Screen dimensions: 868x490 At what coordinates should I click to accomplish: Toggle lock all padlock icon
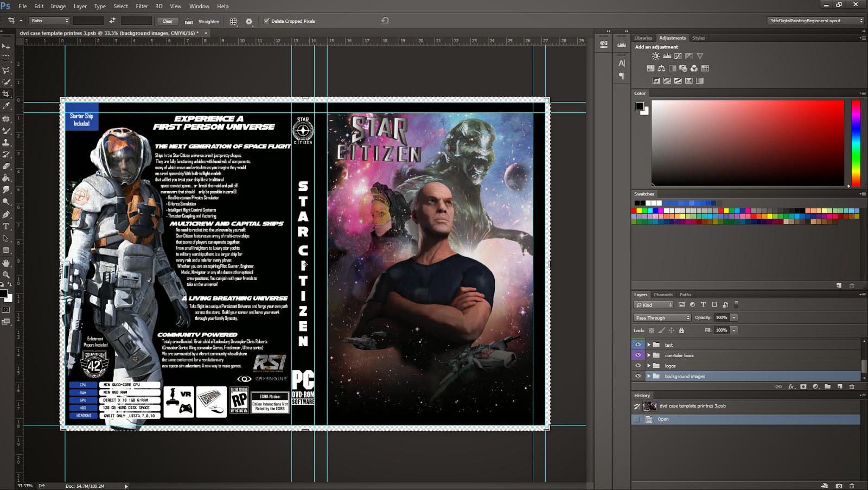point(681,330)
